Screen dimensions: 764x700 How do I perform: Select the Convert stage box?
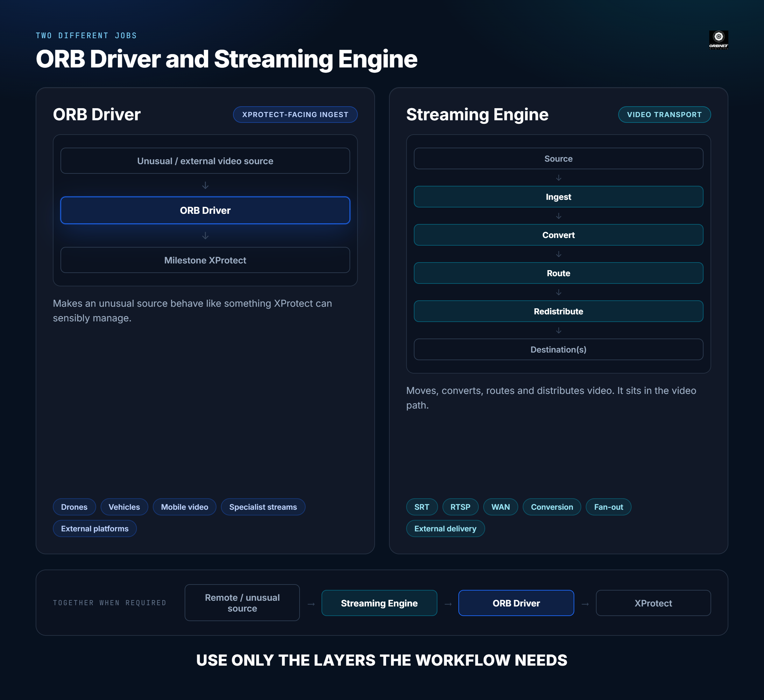point(558,235)
